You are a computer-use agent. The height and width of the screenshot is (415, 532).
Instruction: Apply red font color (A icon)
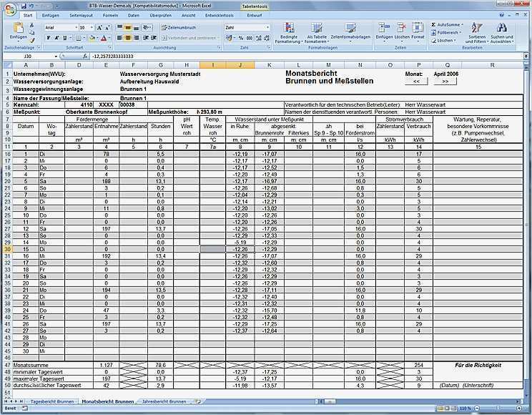point(104,38)
